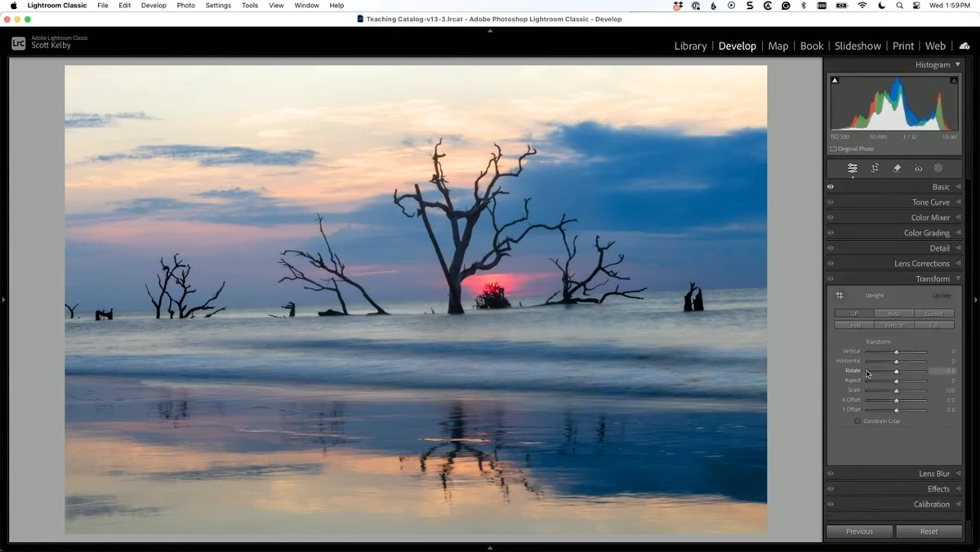
Task: Open the Apple menu
Action: (x=13, y=6)
